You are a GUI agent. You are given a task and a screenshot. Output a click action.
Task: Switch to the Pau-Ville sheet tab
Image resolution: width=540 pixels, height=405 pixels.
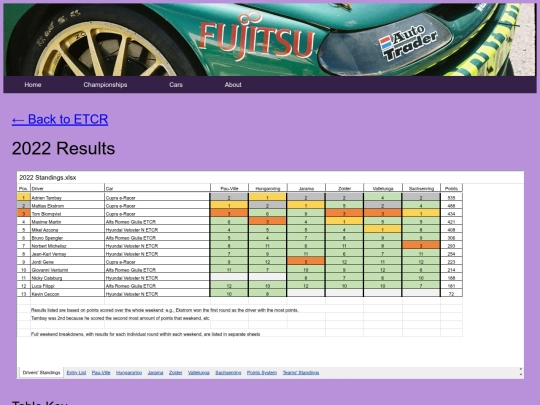(101, 373)
